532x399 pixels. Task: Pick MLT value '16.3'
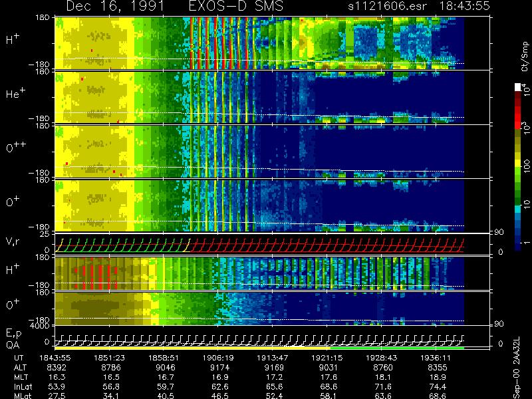pos(57,377)
